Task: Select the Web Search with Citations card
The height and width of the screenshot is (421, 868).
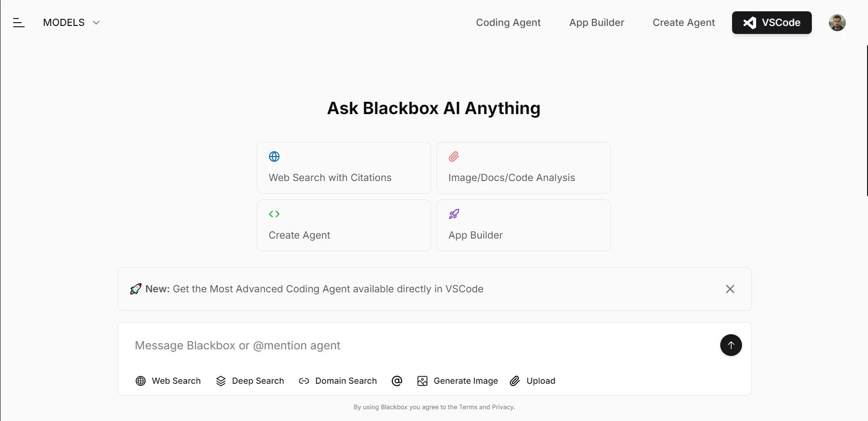Action: 344,168
